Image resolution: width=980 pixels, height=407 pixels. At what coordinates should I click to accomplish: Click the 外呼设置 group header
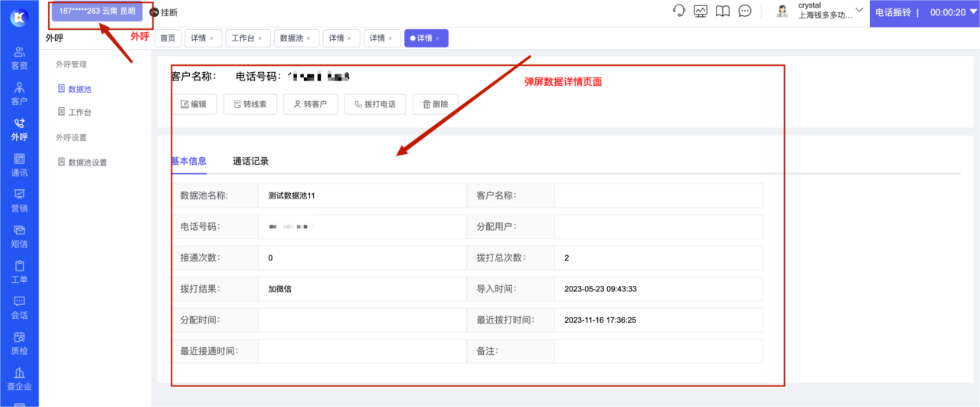pos(71,137)
